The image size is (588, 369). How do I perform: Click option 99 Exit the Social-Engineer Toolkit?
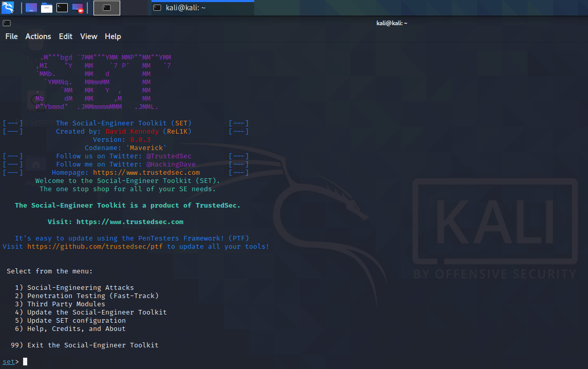(84, 345)
